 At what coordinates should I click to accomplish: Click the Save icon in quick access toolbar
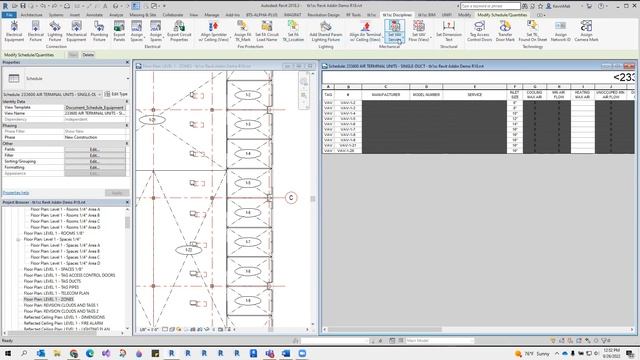click(x=23, y=6)
